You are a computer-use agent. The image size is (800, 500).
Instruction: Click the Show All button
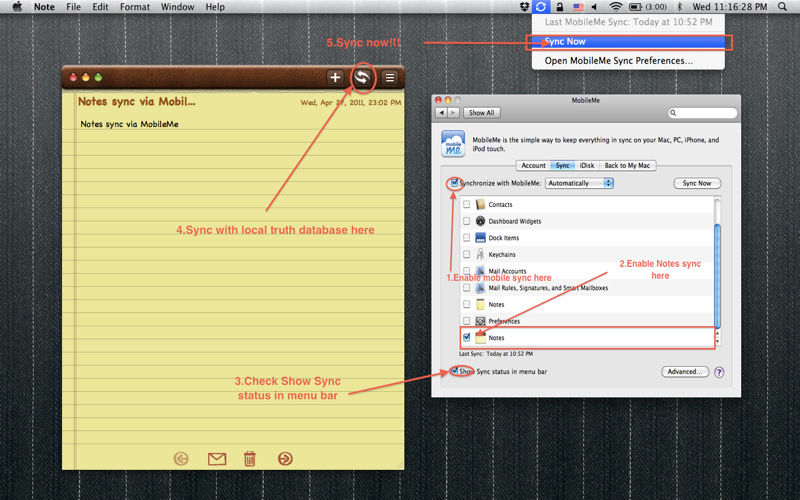click(x=482, y=113)
